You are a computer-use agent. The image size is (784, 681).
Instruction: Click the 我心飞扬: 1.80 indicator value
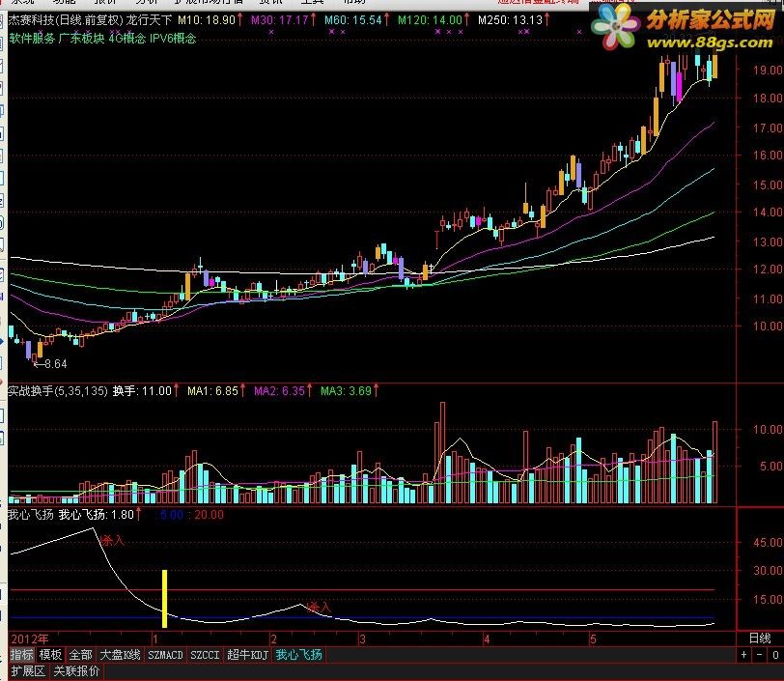(x=96, y=515)
